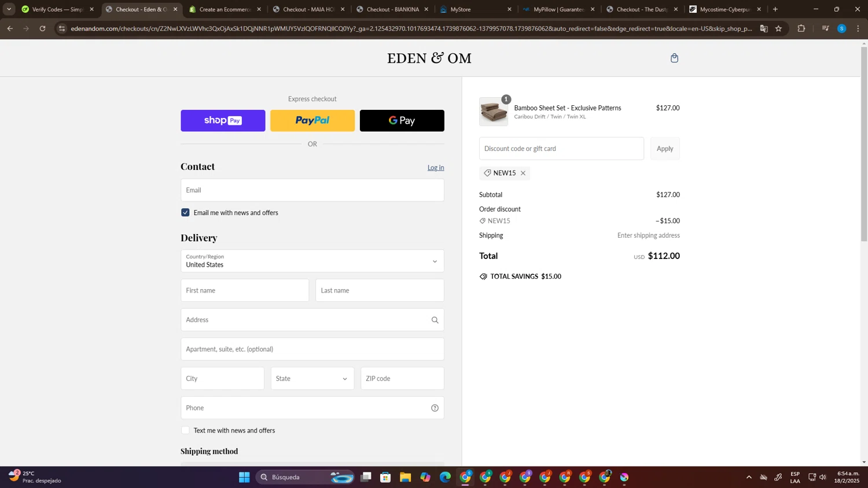This screenshot has height=488, width=868.
Task: Open File Explorer from the taskbar
Action: coord(405,477)
